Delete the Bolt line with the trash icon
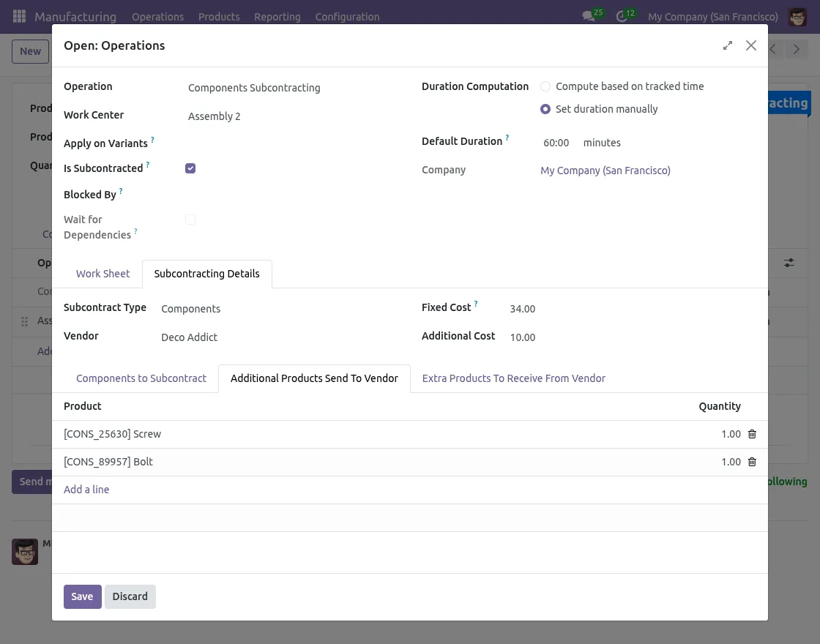The width and height of the screenshot is (820, 644). coord(752,461)
